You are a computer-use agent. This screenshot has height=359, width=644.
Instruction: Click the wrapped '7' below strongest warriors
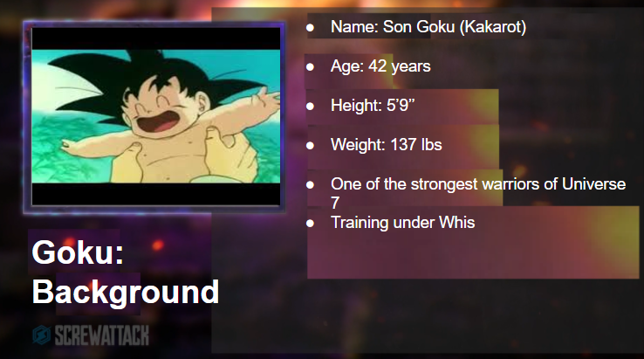tap(335, 203)
